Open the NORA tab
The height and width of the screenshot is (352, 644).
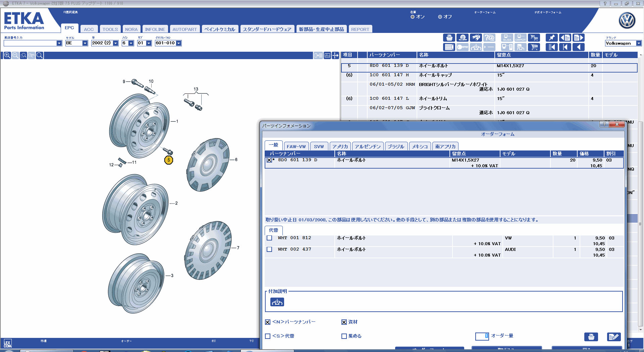[131, 29]
